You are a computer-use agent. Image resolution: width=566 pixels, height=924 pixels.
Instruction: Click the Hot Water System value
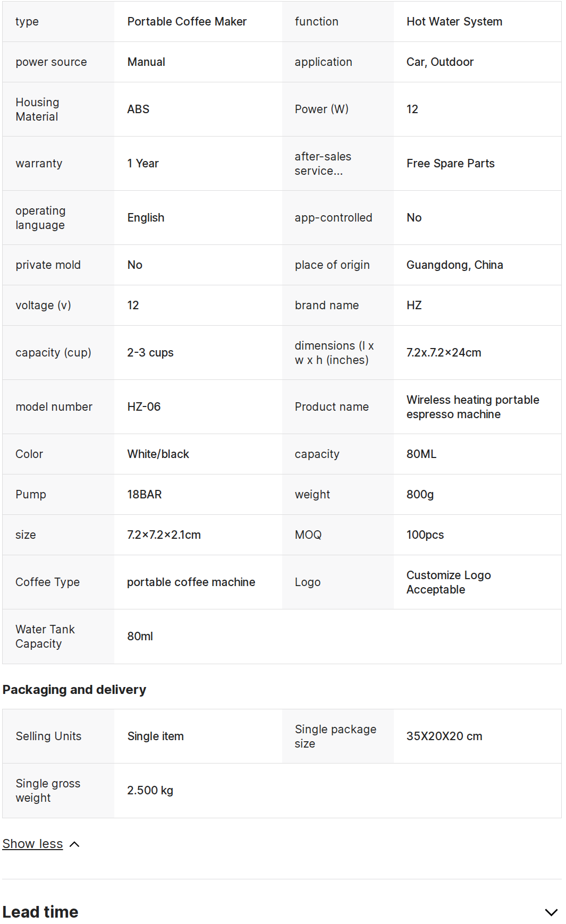coord(454,22)
